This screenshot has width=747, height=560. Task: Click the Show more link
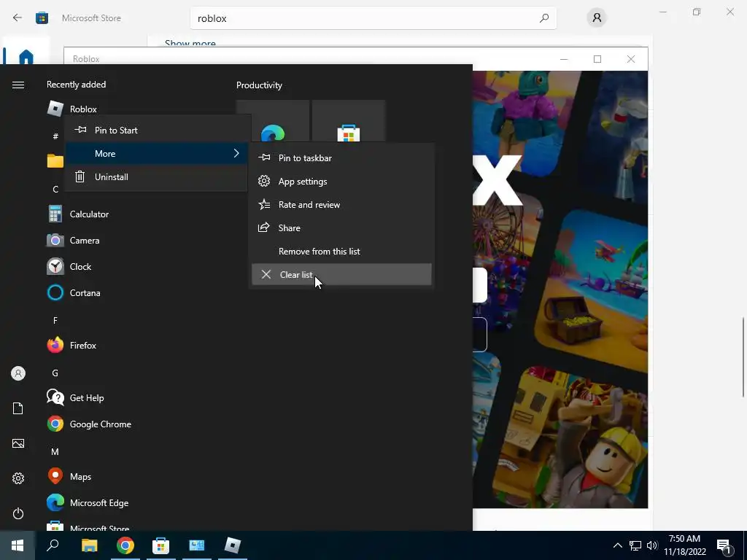(x=190, y=43)
